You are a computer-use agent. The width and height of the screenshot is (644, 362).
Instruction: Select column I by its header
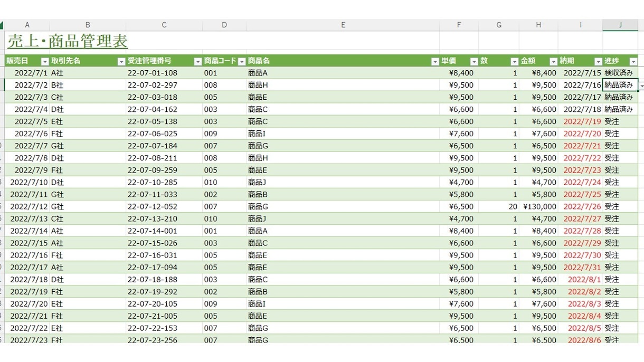click(581, 25)
